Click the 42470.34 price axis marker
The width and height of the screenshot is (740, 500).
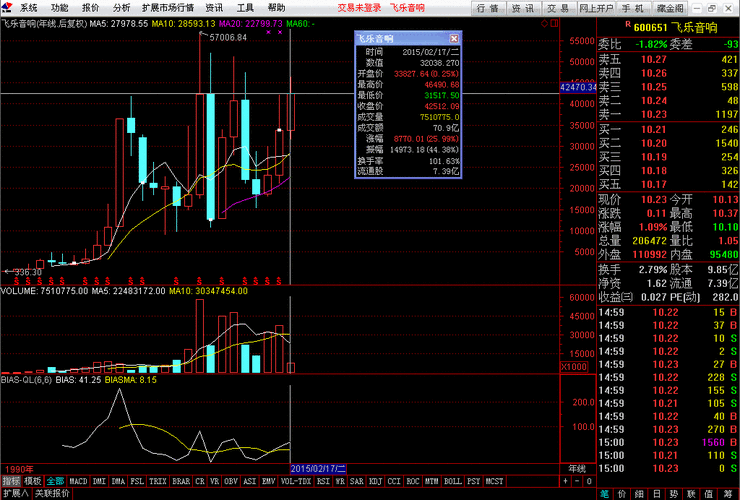(578, 87)
